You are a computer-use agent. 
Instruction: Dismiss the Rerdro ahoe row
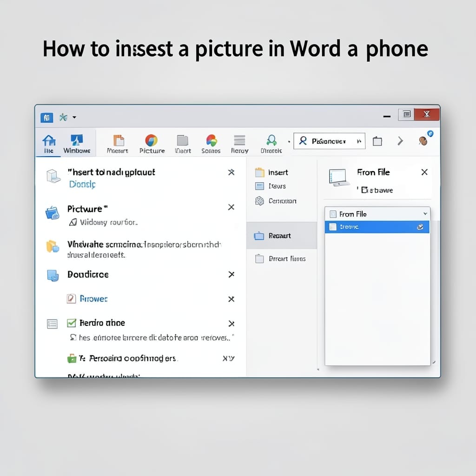coord(231,324)
